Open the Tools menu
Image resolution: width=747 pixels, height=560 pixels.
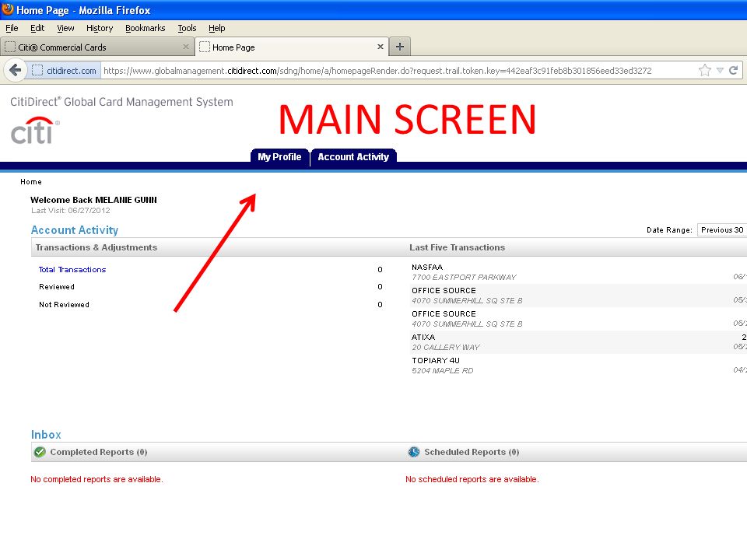coord(187,28)
